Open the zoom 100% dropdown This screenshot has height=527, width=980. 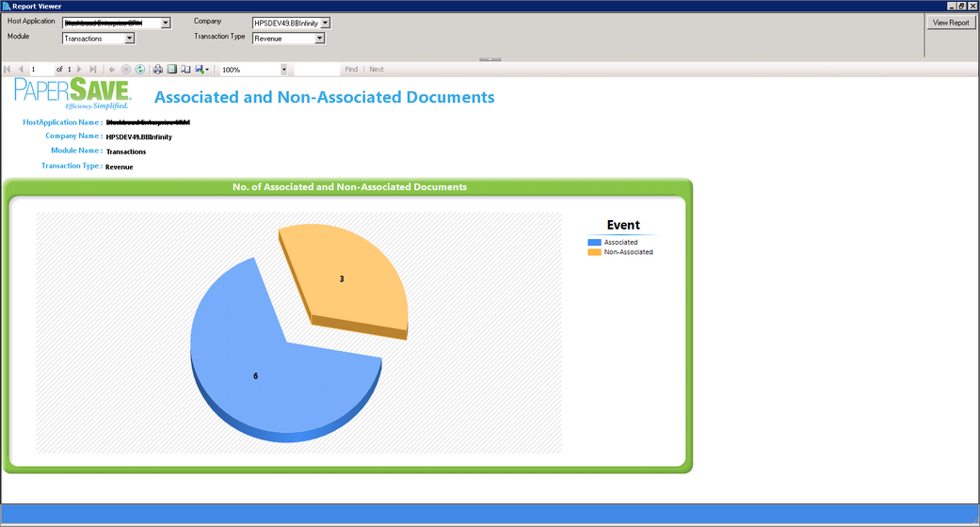click(x=283, y=70)
